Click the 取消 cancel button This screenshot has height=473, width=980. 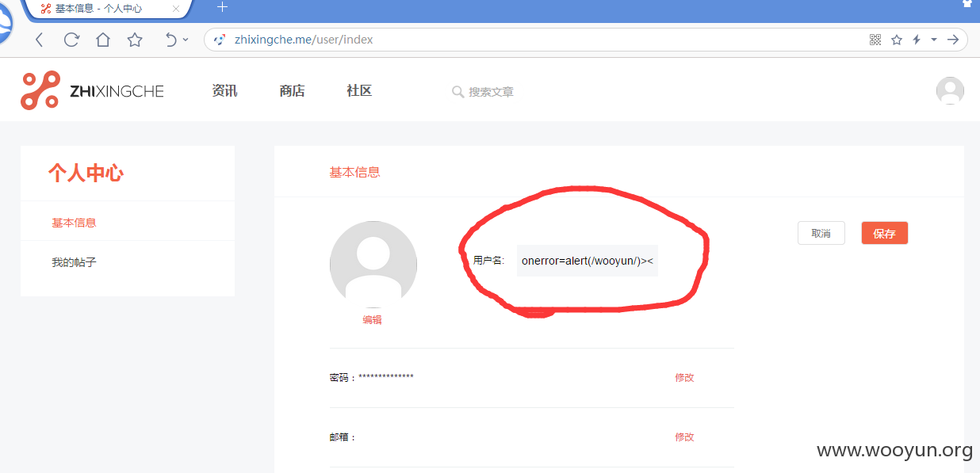coord(821,233)
